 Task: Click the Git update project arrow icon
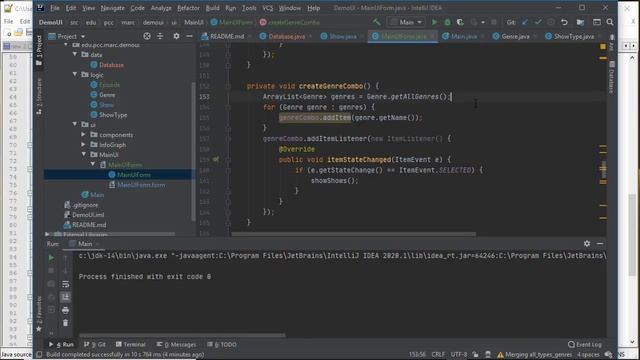[x=525, y=22]
